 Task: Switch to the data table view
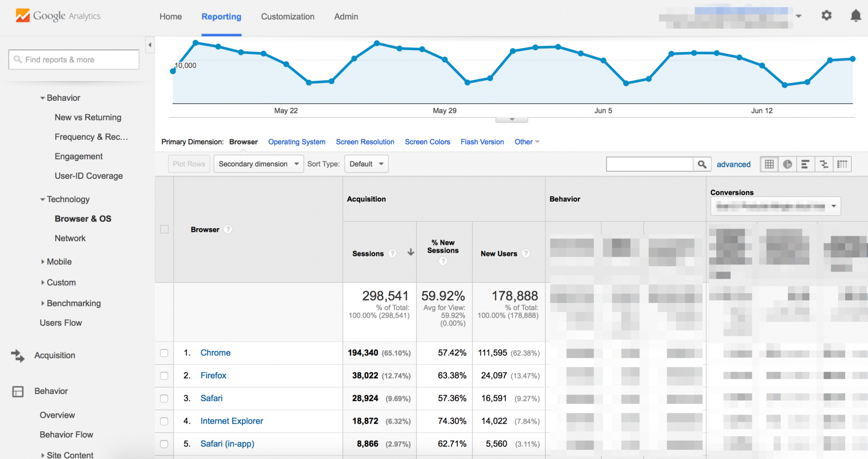(769, 164)
